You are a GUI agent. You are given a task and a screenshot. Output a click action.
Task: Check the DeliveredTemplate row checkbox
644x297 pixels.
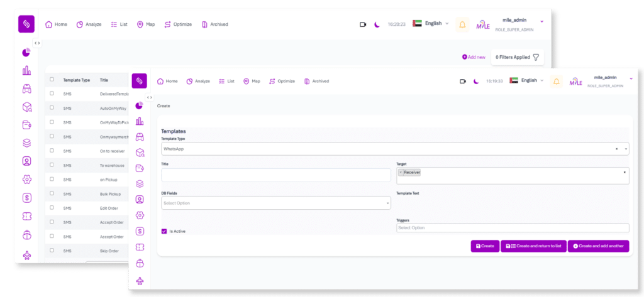pos(52,93)
